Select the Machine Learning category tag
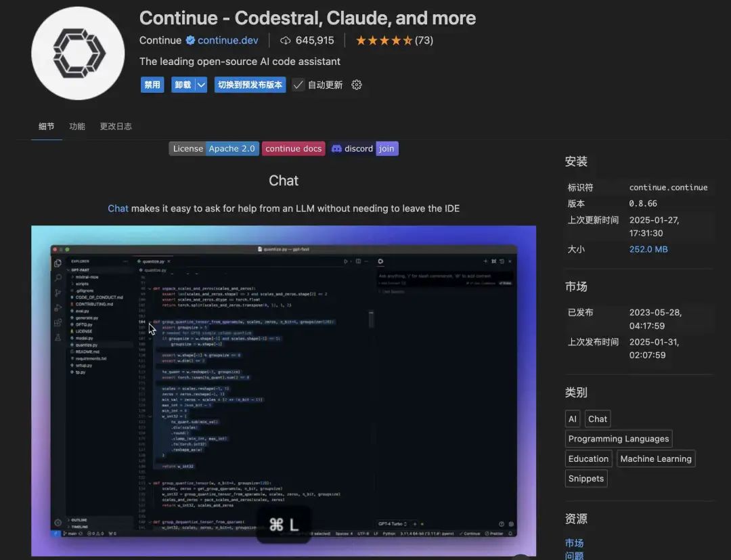This screenshot has height=560, width=731. coord(655,459)
